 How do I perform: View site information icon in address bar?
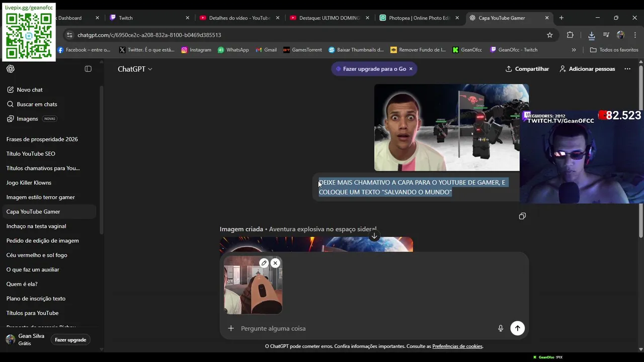pyautogui.click(x=69, y=35)
